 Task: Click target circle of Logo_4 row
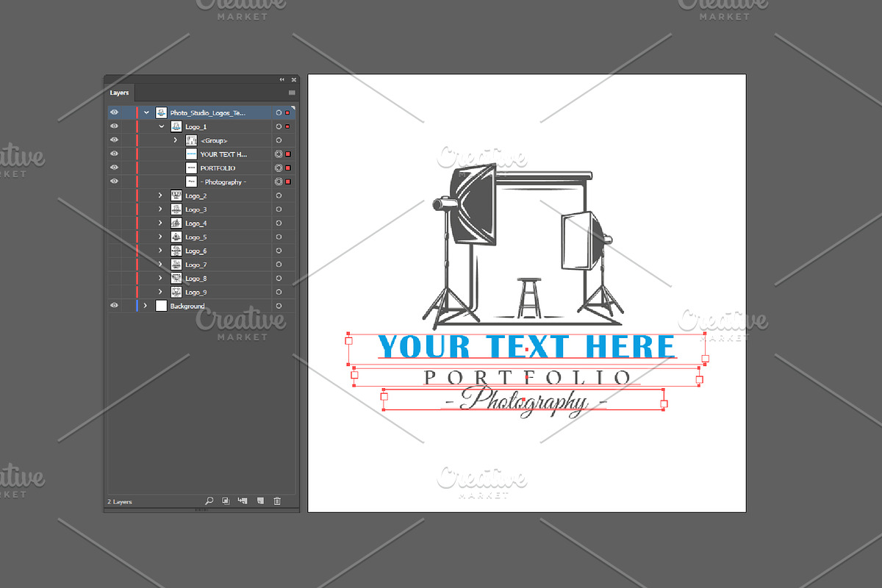click(x=279, y=223)
